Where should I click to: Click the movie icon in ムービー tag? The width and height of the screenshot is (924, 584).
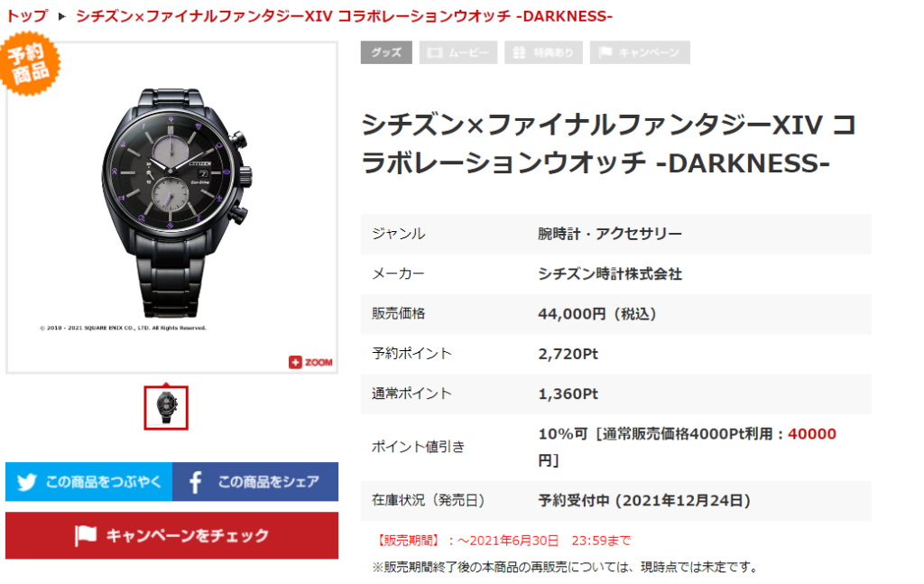click(435, 53)
